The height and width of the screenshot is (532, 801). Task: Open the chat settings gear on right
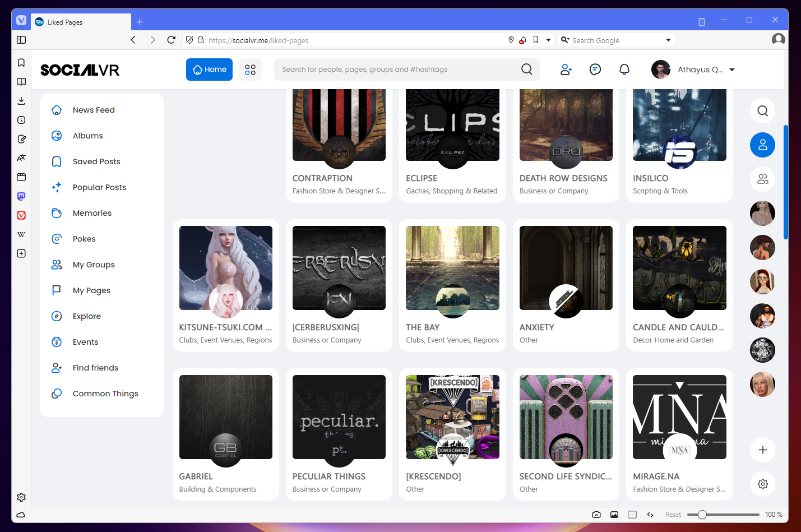point(762,484)
